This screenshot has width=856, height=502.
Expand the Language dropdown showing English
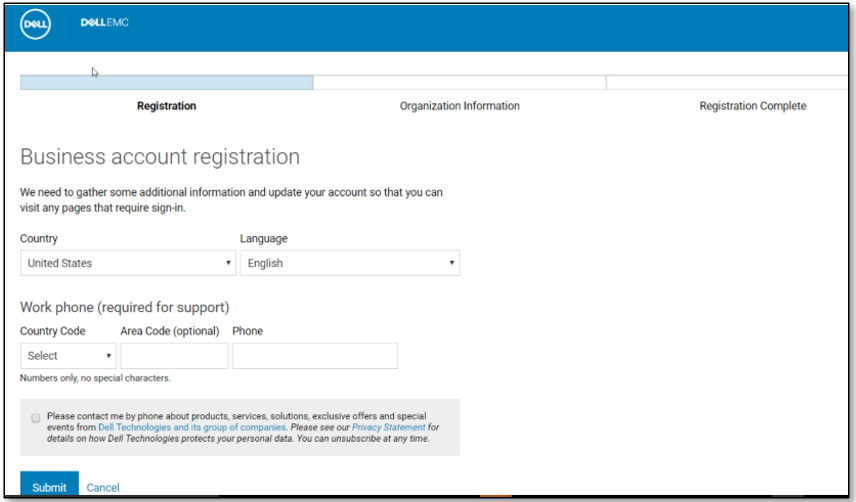[349, 263]
